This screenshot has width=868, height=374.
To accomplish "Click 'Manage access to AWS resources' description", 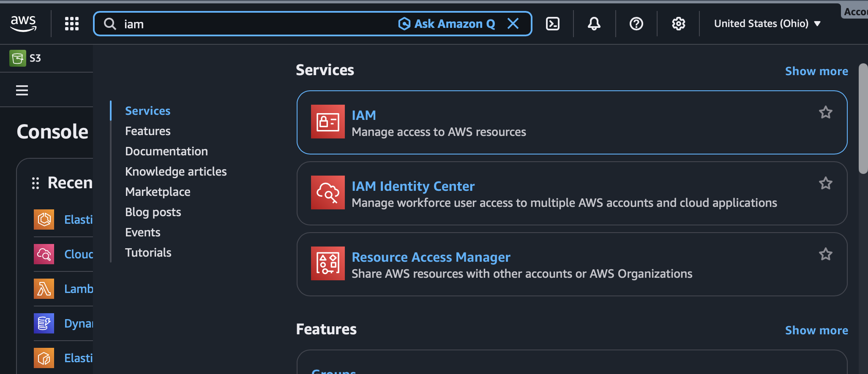I will coord(439,132).
